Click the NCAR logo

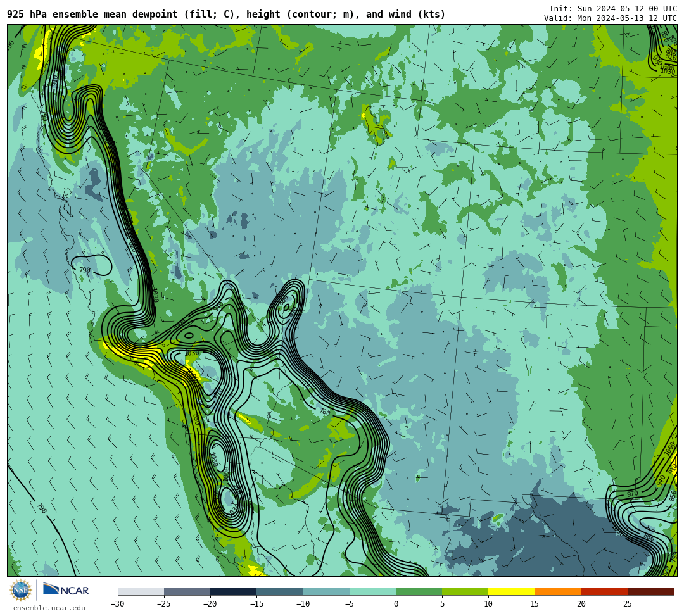pos(66,589)
